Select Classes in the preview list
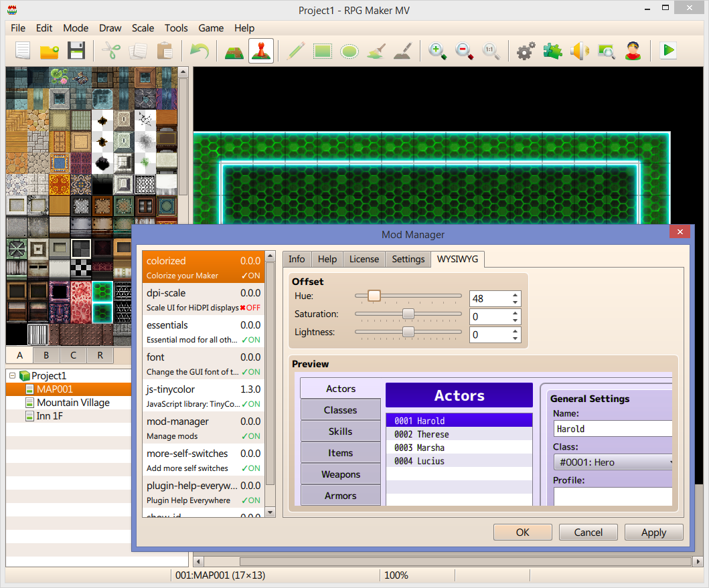The image size is (709, 588). coord(341,410)
